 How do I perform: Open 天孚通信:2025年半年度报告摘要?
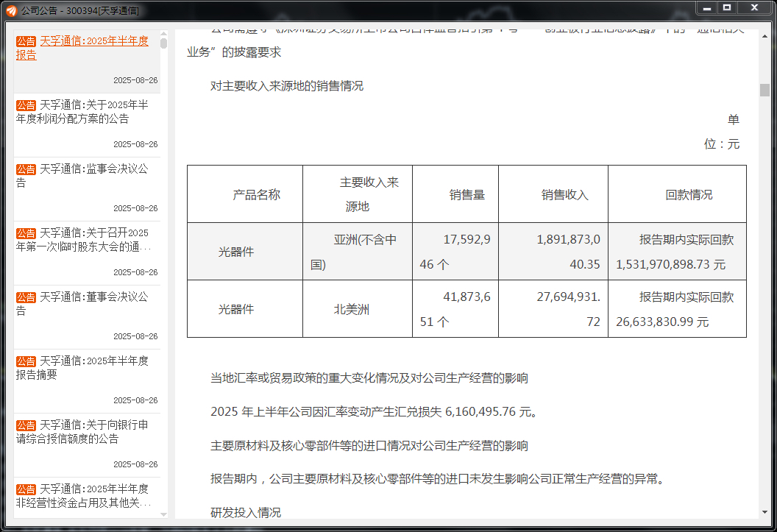pos(82,368)
